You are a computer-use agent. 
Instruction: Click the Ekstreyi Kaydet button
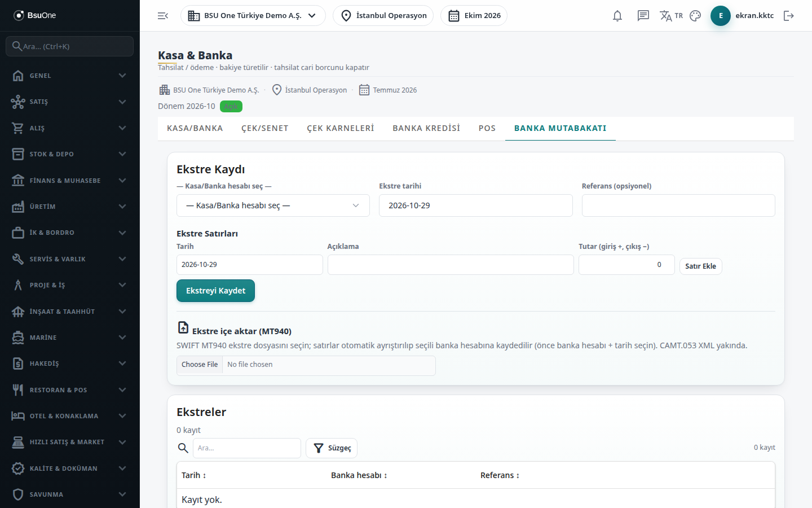click(x=215, y=291)
